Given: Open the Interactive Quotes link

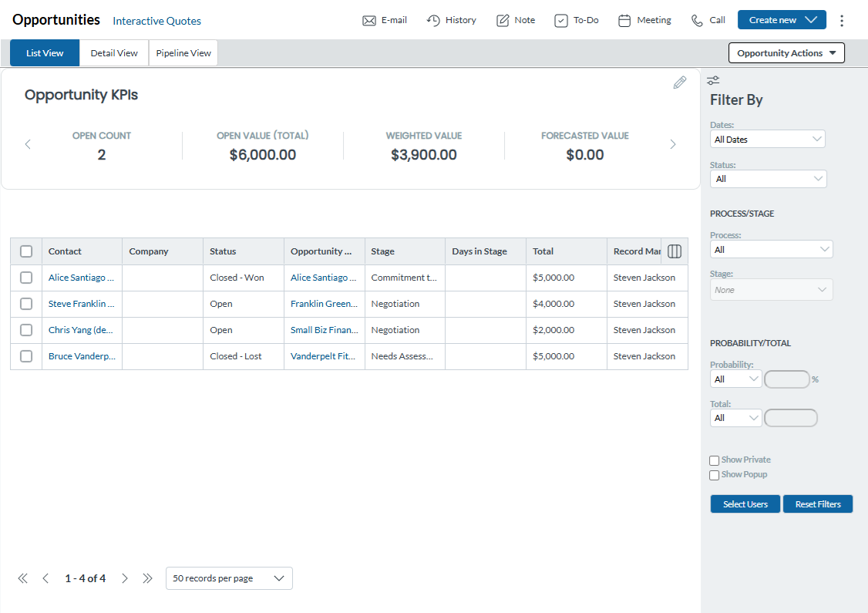Looking at the screenshot, I should coord(156,21).
